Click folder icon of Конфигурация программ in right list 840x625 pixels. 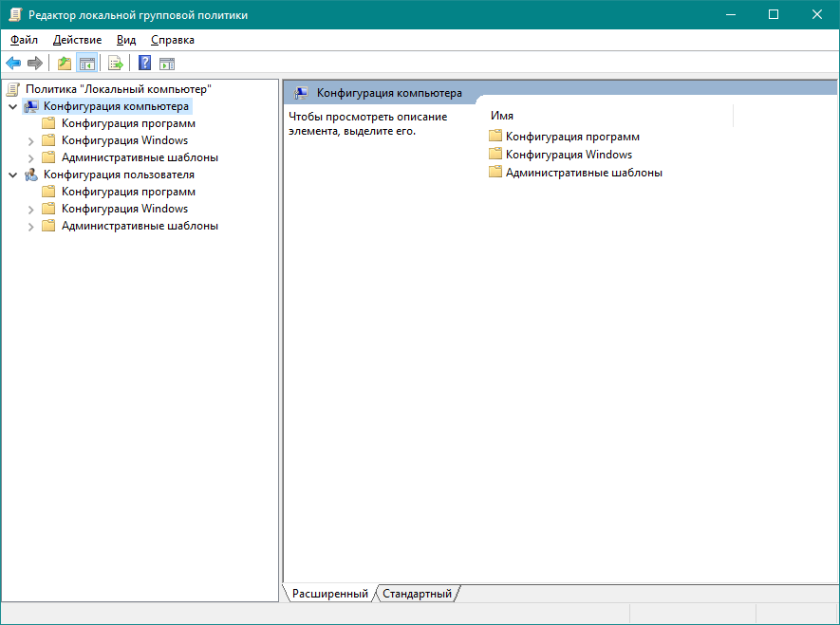495,136
